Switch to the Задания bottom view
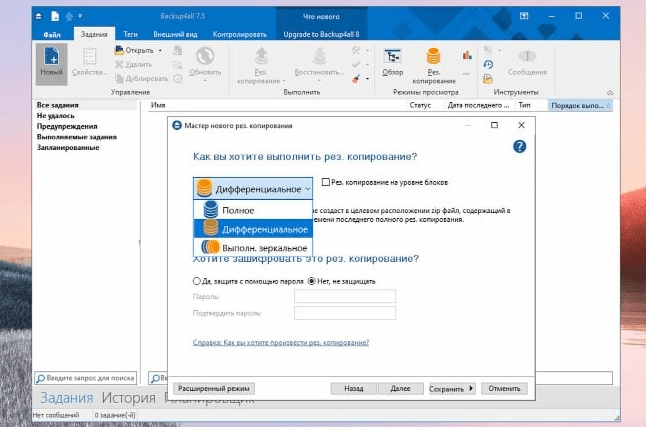 (x=66, y=398)
